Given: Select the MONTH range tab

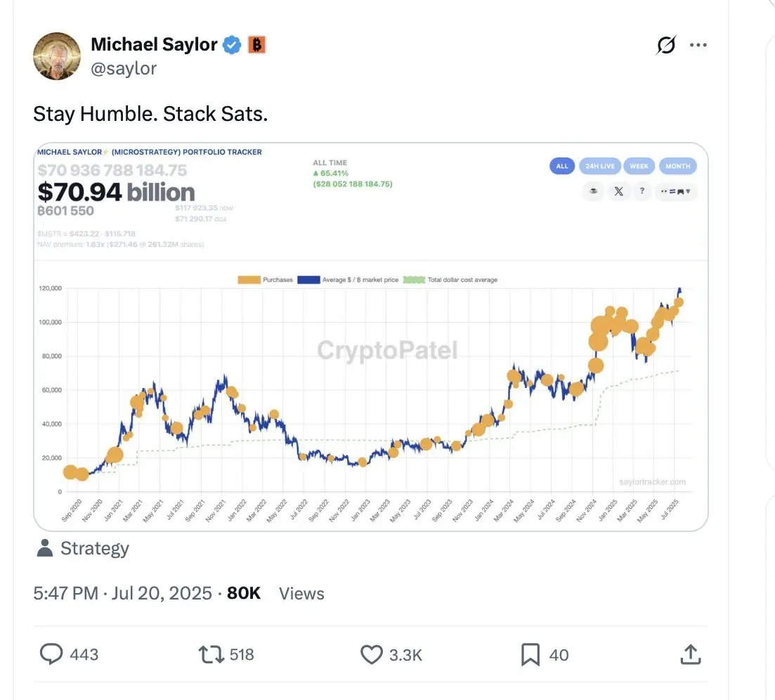Looking at the screenshot, I should click(x=677, y=166).
